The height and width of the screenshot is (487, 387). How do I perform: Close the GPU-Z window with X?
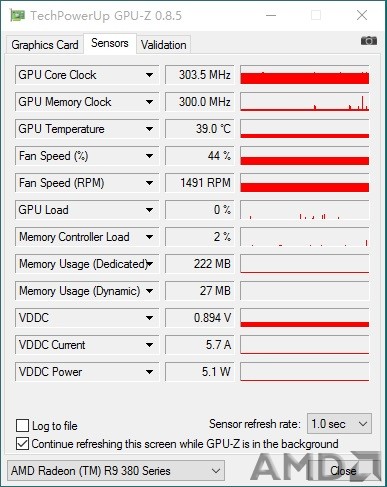point(362,15)
